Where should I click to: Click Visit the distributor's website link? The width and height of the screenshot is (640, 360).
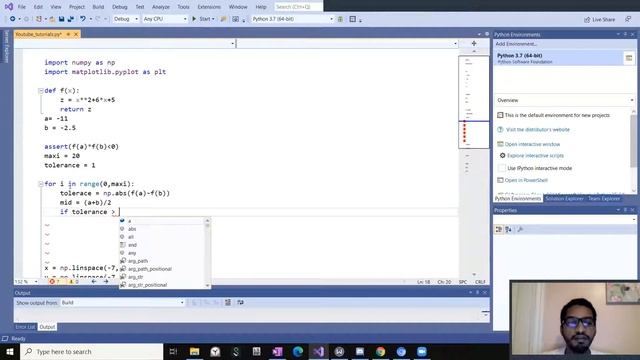[538, 129]
